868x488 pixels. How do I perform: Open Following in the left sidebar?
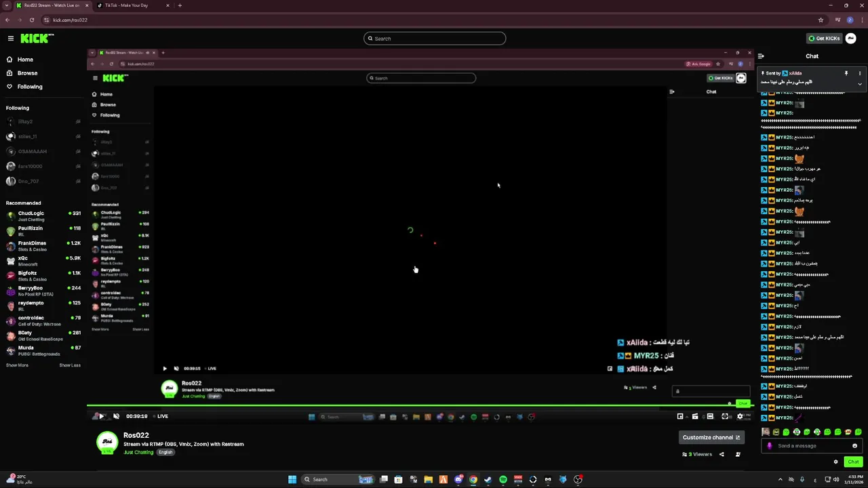24,87
